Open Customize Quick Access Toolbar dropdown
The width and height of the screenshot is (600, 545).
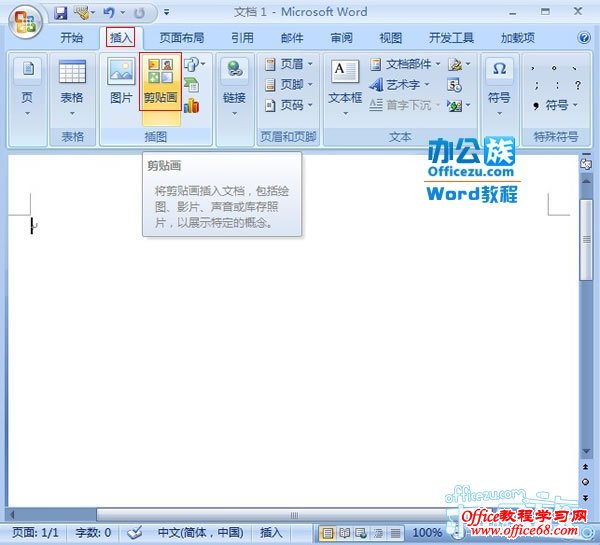pyautogui.click(x=166, y=12)
